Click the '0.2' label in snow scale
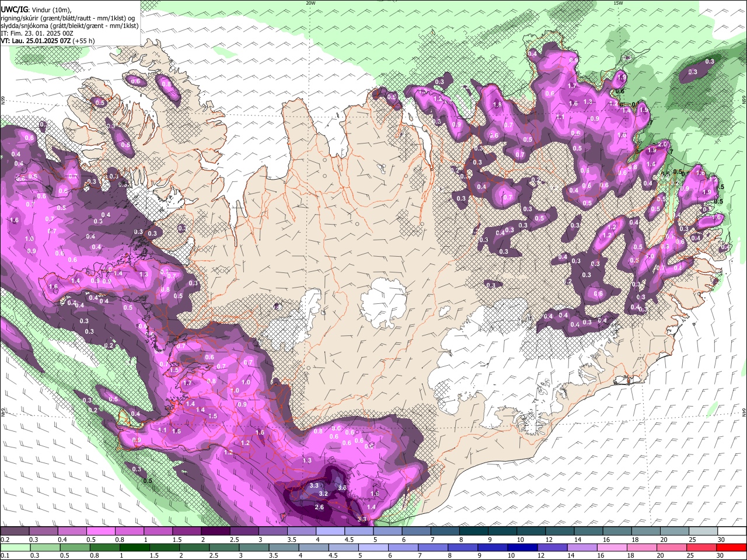 pyautogui.click(x=5, y=540)
